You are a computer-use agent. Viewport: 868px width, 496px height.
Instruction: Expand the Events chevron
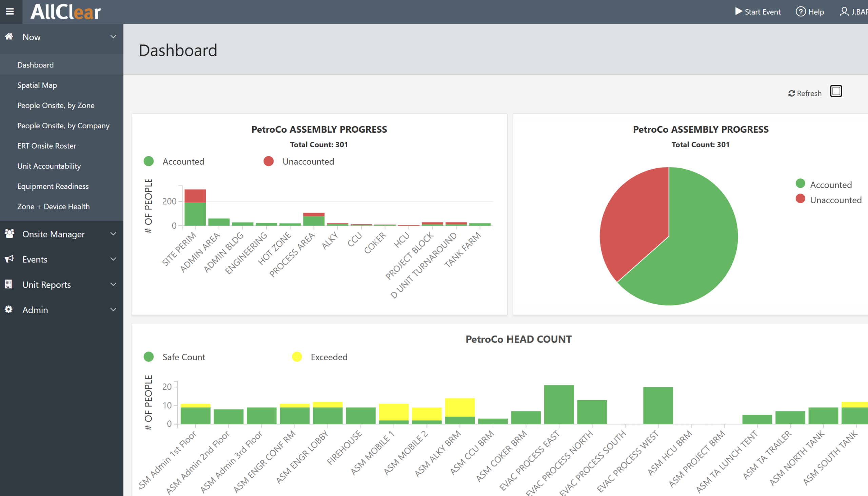pos(113,259)
